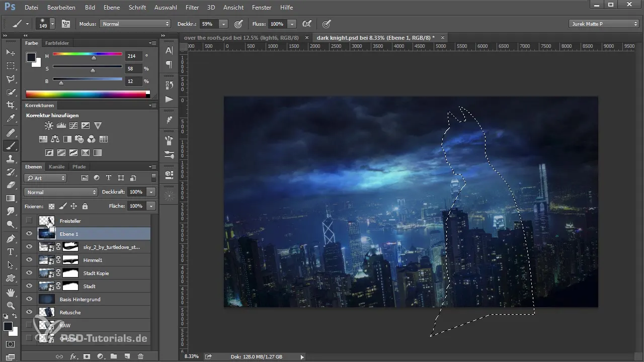The width and height of the screenshot is (644, 362).
Task: Add a Curves adjustment
Action: point(73,126)
